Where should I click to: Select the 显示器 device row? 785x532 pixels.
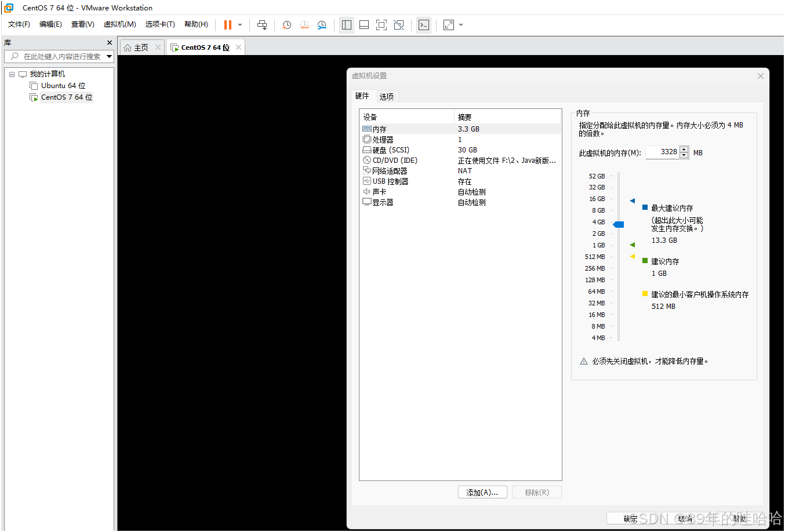[x=461, y=202]
